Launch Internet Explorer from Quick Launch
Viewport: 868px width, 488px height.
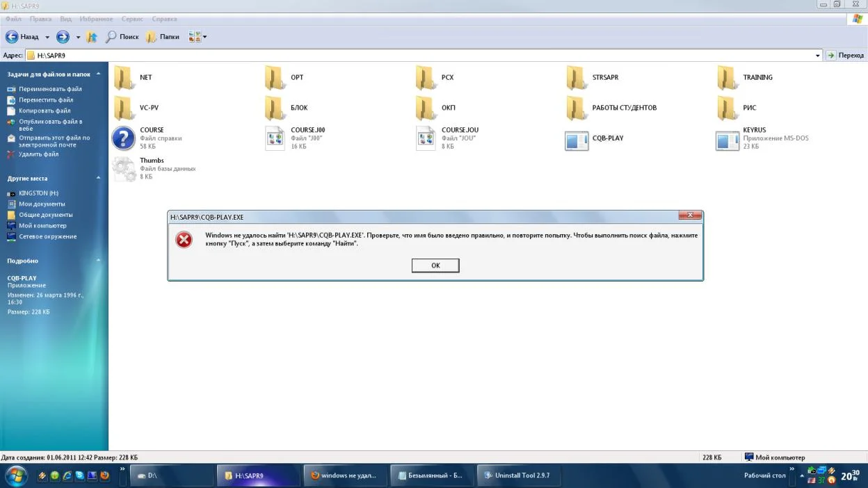coord(67,476)
